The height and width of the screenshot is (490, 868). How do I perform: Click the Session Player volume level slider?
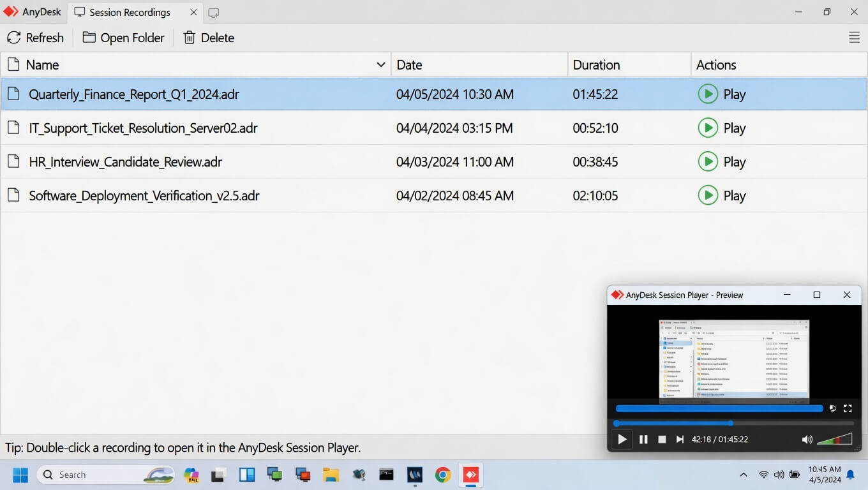tap(835, 438)
